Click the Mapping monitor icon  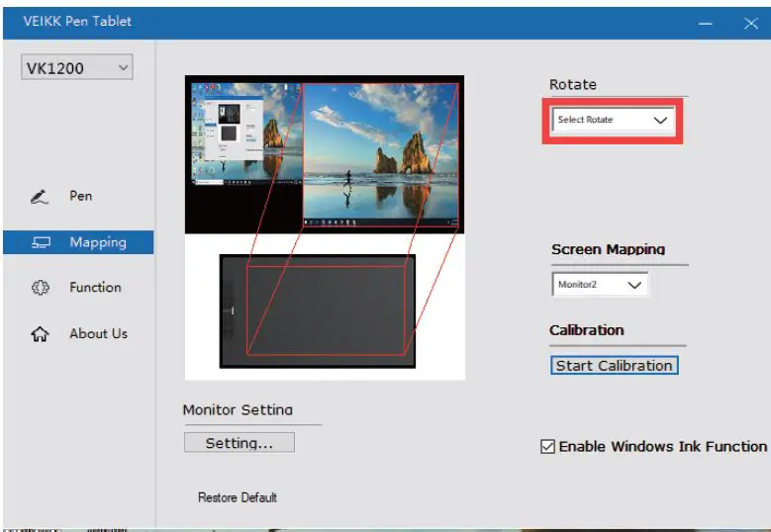click(42, 242)
